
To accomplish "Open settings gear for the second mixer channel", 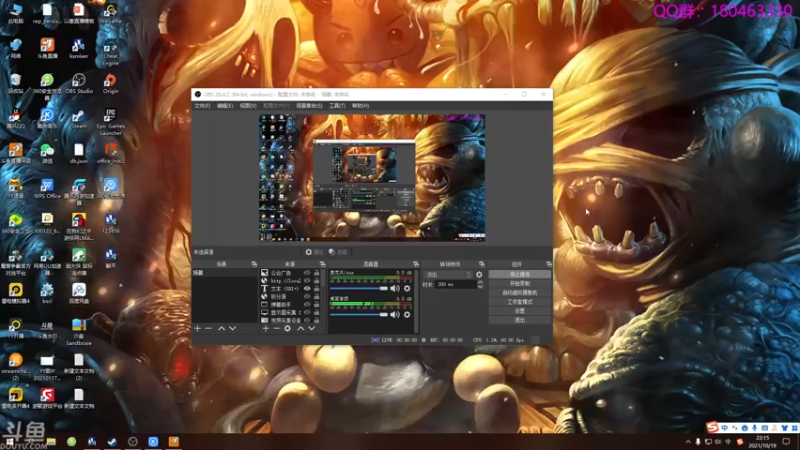I will 407,315.
